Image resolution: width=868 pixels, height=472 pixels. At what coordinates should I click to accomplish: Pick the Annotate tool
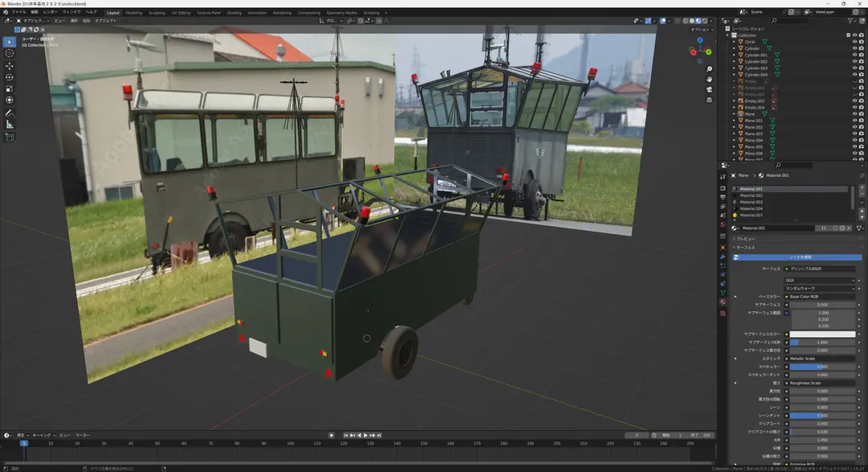coord(10,113)
